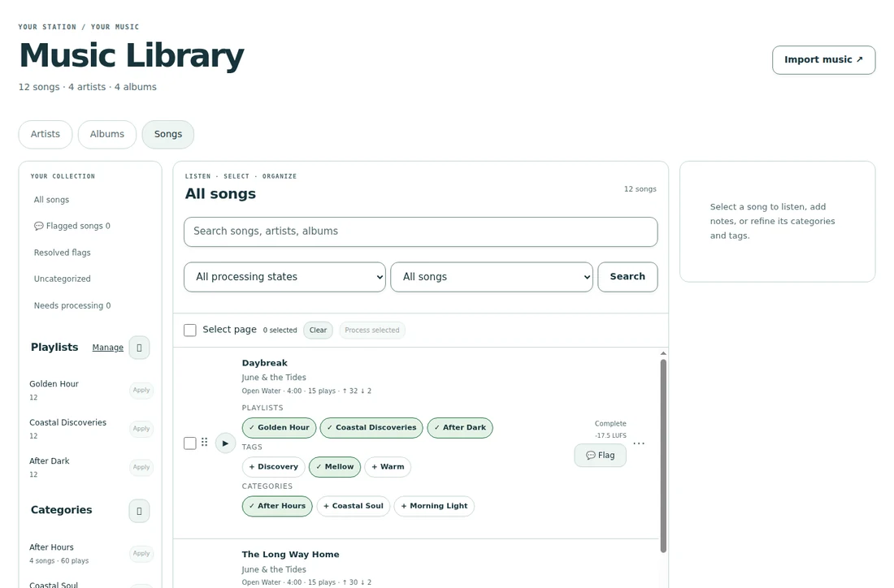Open the All songs filter dropdown
894x588 pixels.
click(492, 277)
